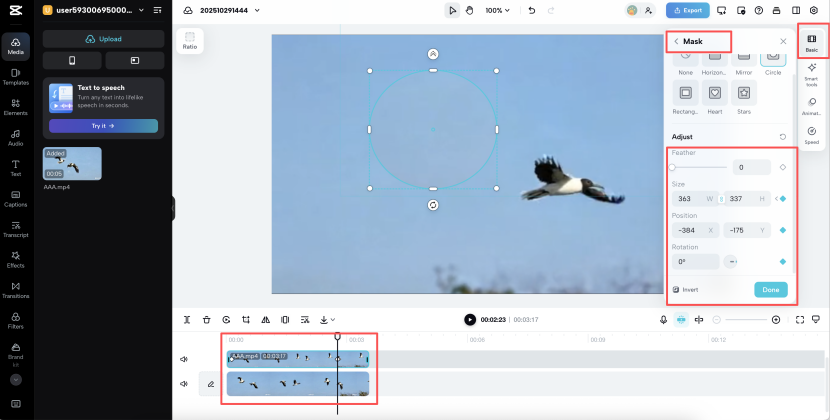The width and height of the screenshot is (830, 420).
Task: Switch to the Speed tab
Action: coord(811,135)
